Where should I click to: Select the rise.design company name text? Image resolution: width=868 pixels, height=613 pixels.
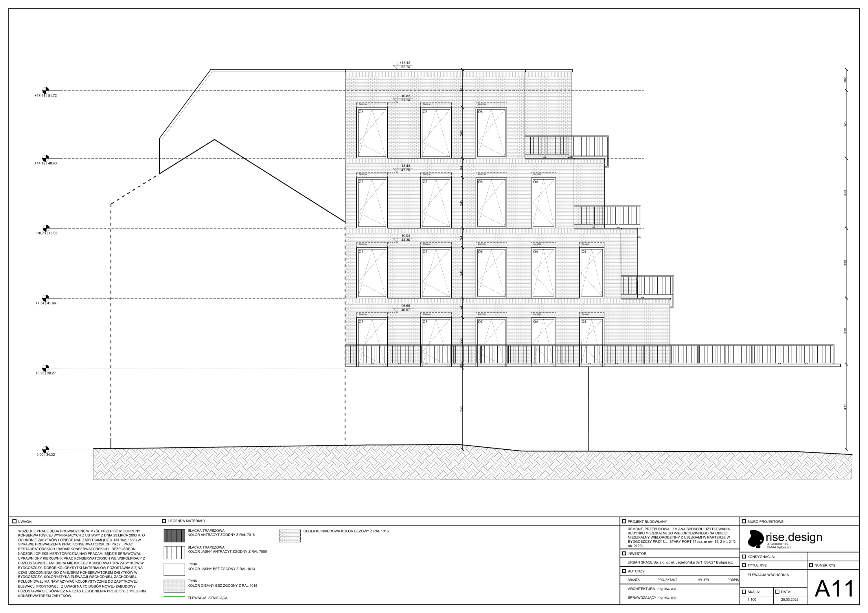point(794,537)
